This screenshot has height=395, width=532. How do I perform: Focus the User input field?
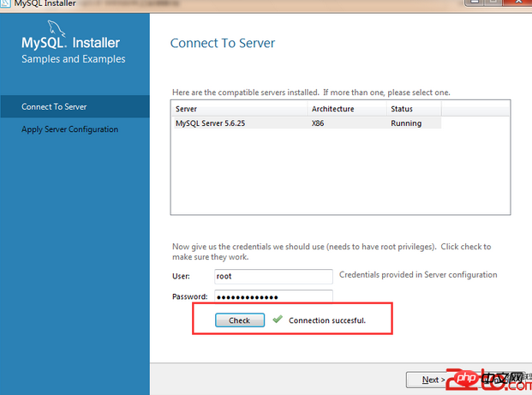(x=273, y=276)
